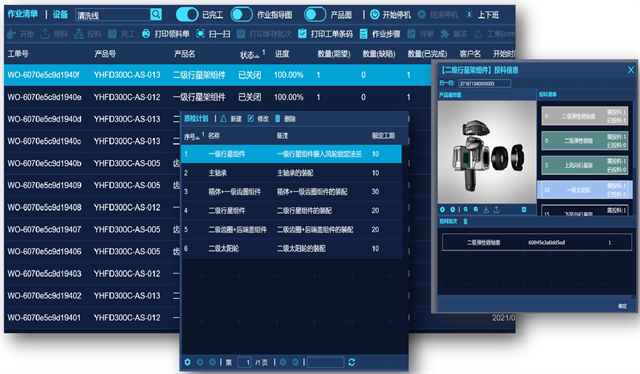Click the 扫一扫 scan icon
Screen dimensions: 640x374
pos(200,33)
